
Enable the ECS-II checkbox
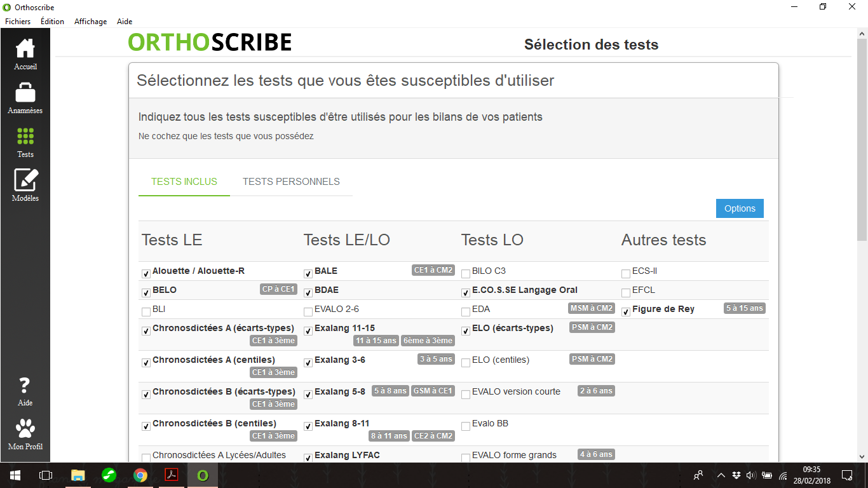(x=626, y=274)
